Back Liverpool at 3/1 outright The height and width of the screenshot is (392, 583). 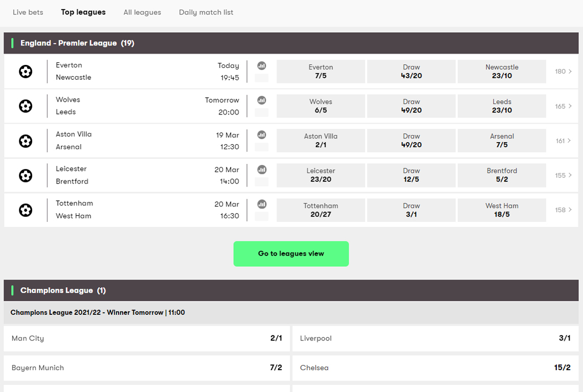(x=435, y=338)
